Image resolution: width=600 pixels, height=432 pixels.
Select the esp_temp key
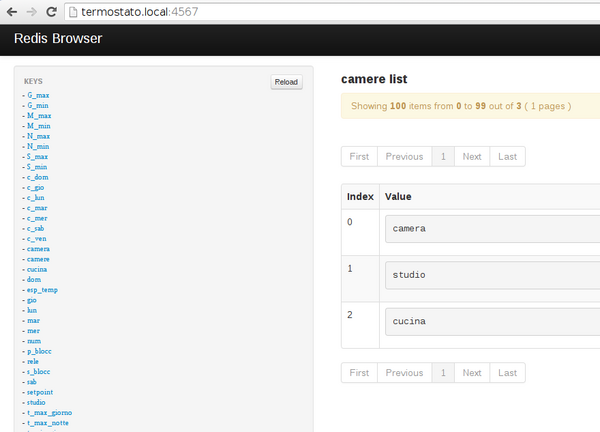[x=42, y=290]
